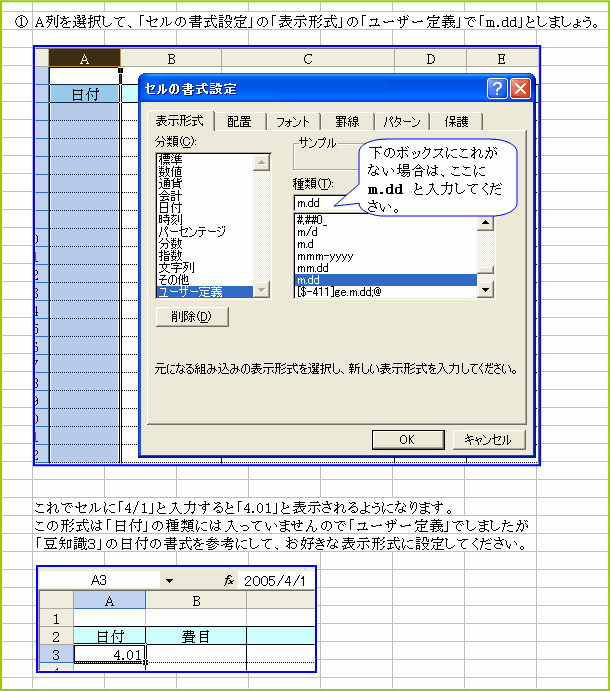Viewport: 610px width, 691px height.
Task: Click format type list scroll up arrow
Action: 486,223
